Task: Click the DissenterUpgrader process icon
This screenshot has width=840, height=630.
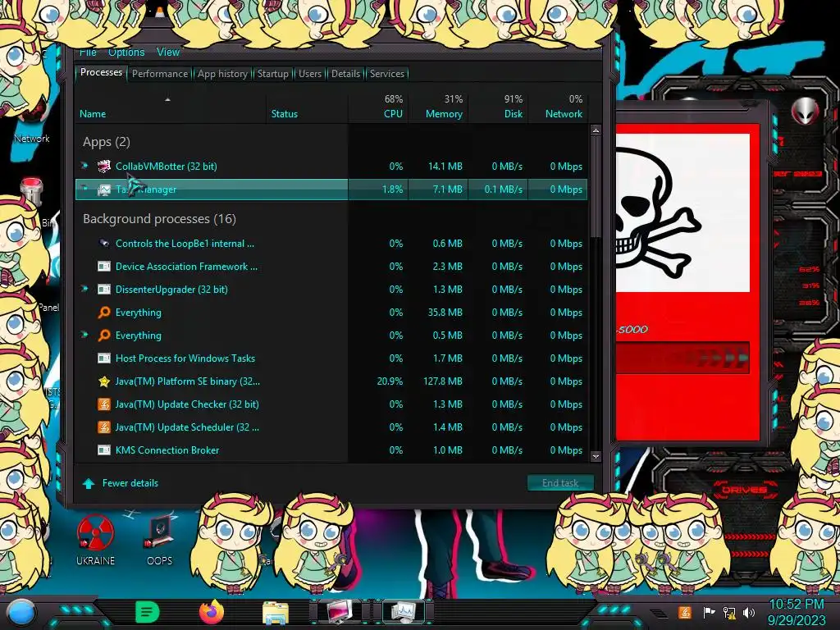Action: point(104,290)
